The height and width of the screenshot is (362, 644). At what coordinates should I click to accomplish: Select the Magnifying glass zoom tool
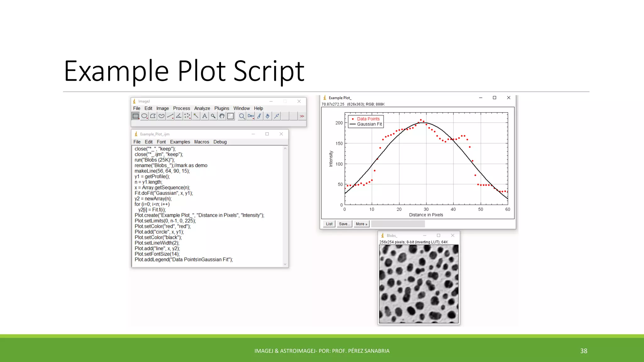(x=213, y=116)
